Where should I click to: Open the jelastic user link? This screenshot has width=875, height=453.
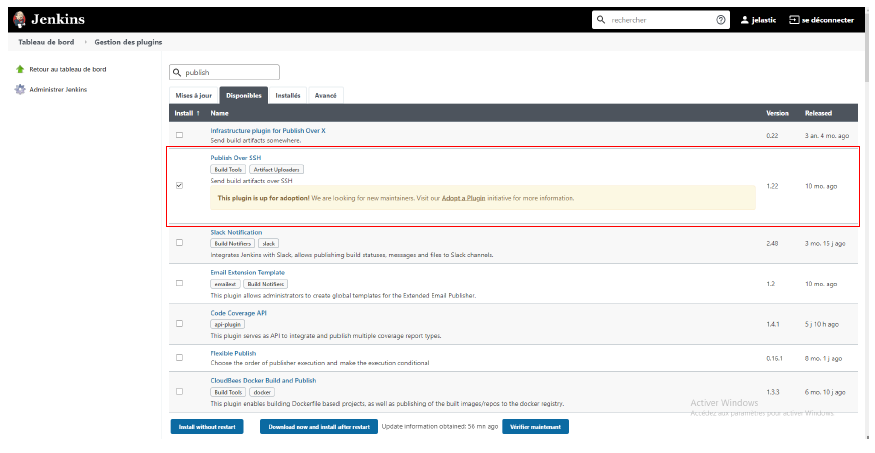[763, 20]
